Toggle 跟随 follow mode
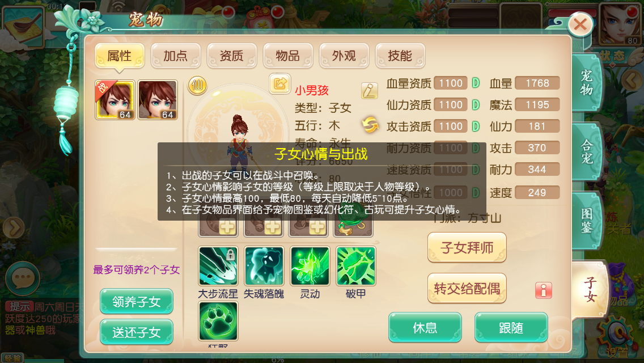 coord(511,327)
